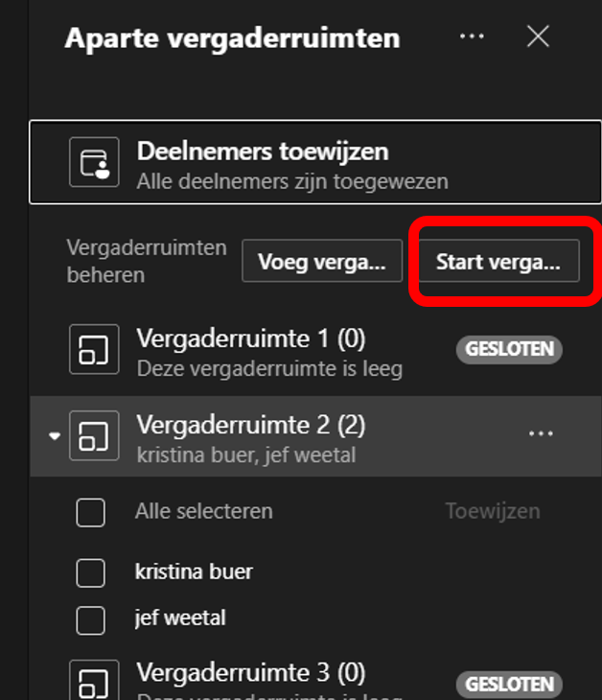Image resolution: width=602 pixels, height=700 pixels.
Task: Click the GESLOTEN badge for Vergaderruimte 1
Action: pos(509,350)
